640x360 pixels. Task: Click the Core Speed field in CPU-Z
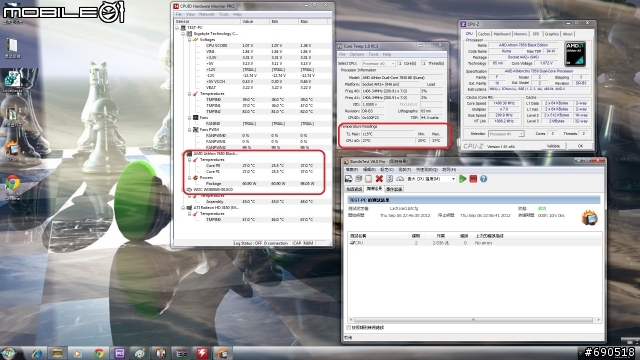(x=504, y=103)
